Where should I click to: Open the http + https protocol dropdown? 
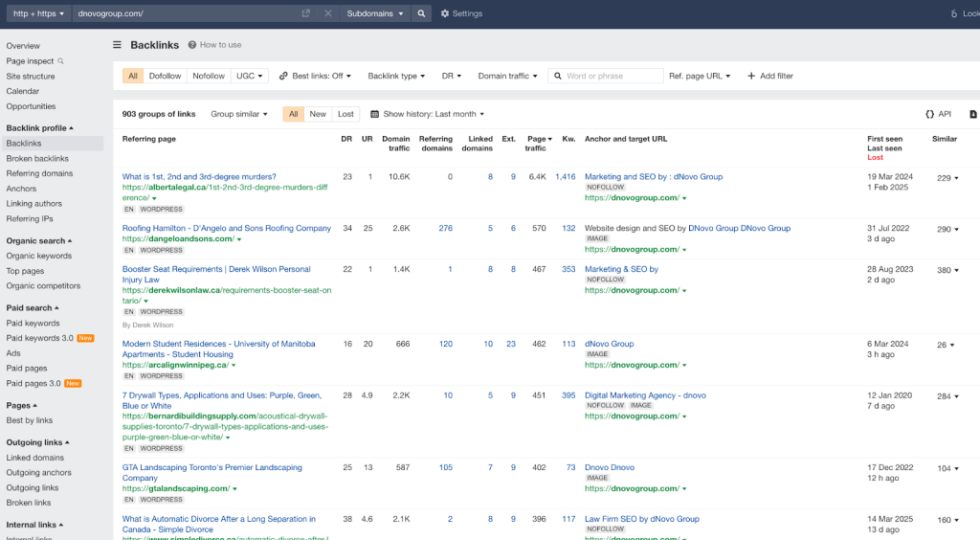39,13
